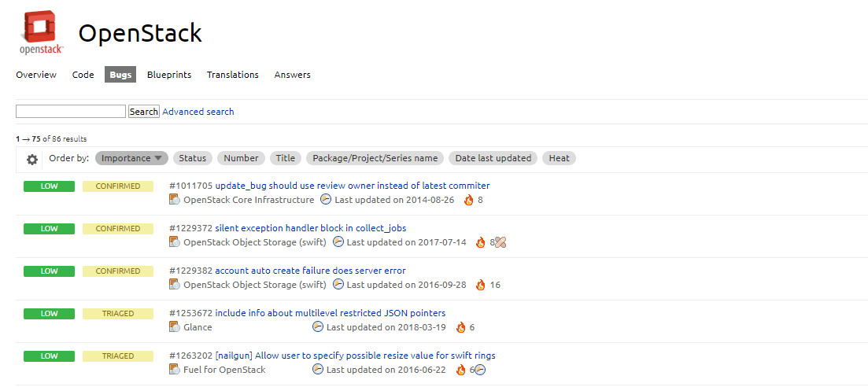The image size is (868, 387).
Task: Open bug 'update_bug should use review owner'
Action: (353, 186)
